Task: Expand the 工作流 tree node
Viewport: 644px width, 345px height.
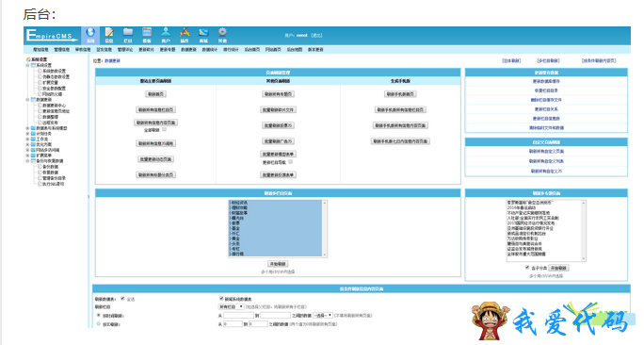Action: (x=28, y=139)
